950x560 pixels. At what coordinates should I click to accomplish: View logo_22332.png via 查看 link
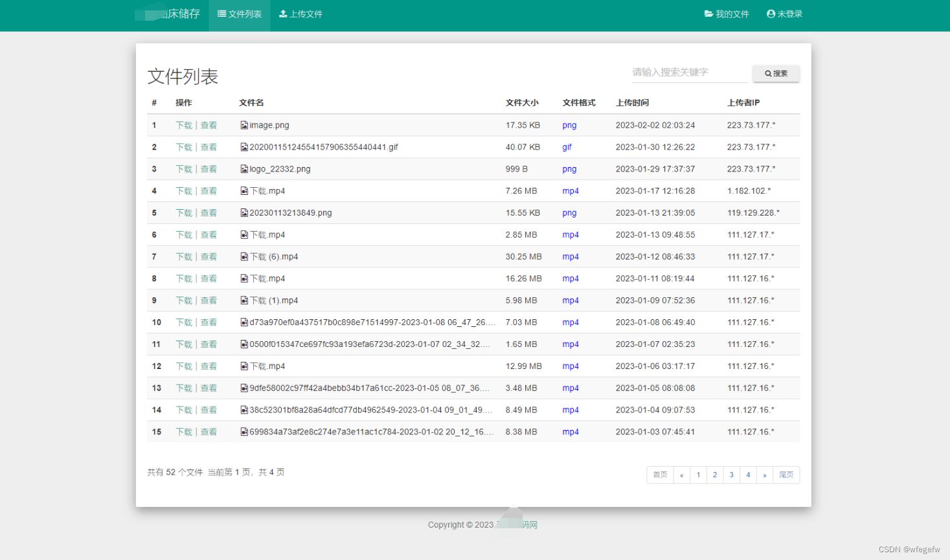pos(209,169)
